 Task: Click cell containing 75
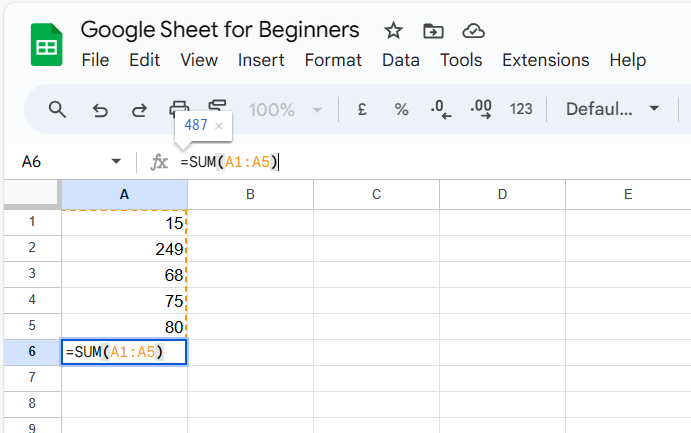[x=124, y=300]
